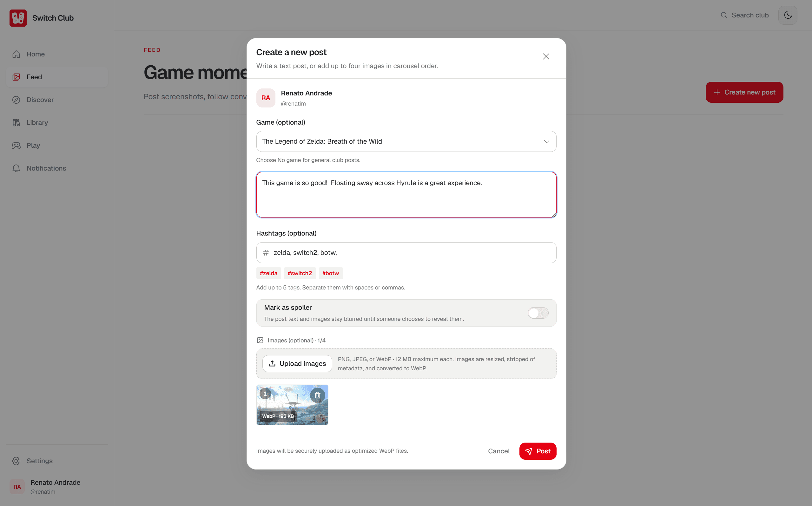Submit with the Post button

(538, 451)
